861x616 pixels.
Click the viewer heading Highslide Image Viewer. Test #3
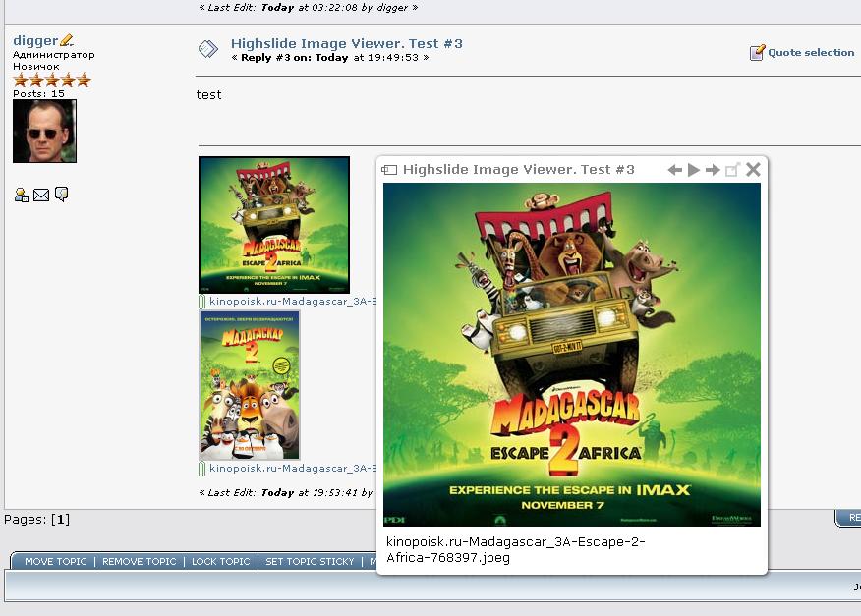(518, 170)
